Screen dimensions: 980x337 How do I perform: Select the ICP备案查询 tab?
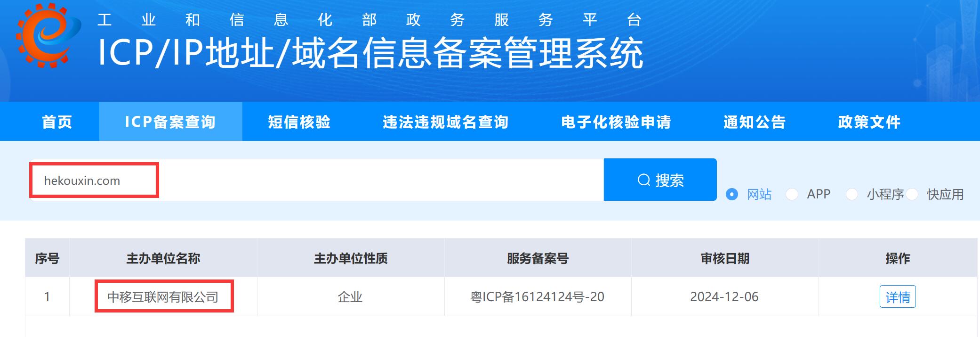tap(170, 122)
